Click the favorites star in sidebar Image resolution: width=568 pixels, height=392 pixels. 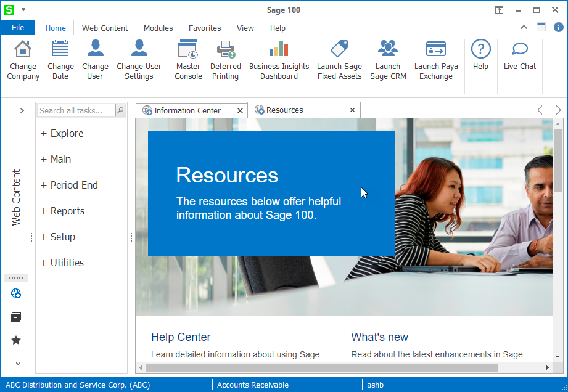[x=16, y=340]
